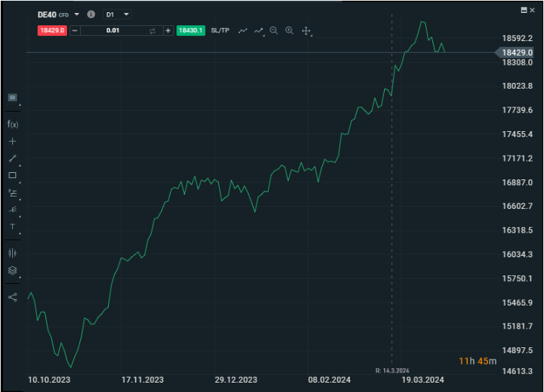Image resolution: width=544 pixels, height=392 pixels.
Task: Select the move/crosshair pan tool
Action: [x=306, y=31]
